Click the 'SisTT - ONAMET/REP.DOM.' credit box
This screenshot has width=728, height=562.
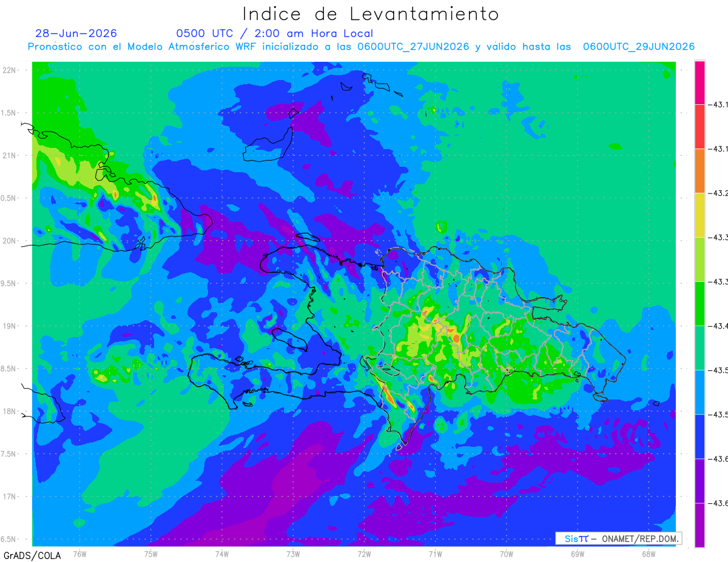618,538
